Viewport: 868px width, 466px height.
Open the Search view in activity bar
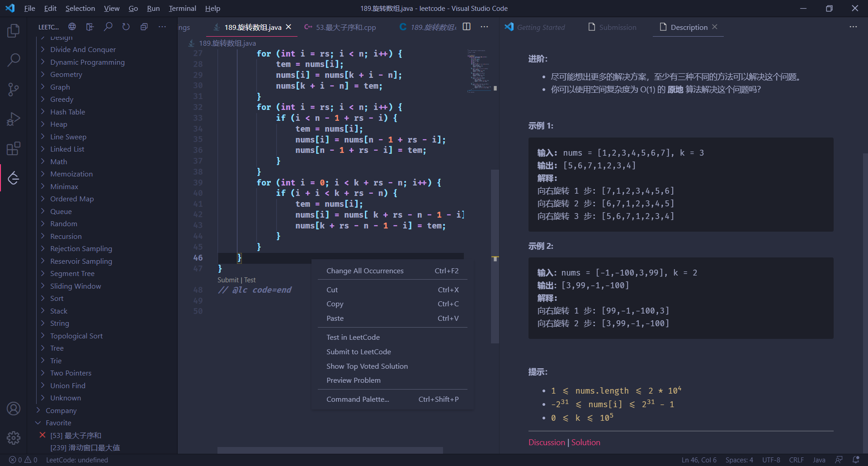tap(14, 60)
